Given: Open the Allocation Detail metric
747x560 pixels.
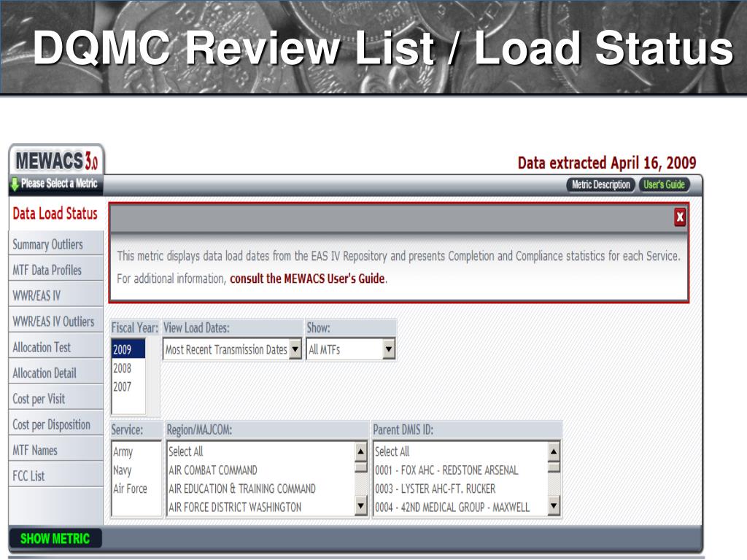Looking at the screenshot, I should (56, 373).
